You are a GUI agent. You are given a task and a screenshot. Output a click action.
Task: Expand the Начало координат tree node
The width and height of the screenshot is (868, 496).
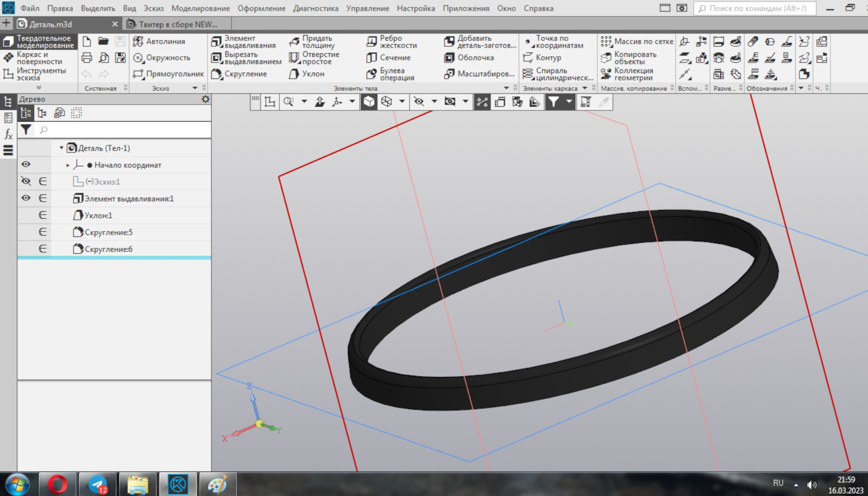(68, 165)
